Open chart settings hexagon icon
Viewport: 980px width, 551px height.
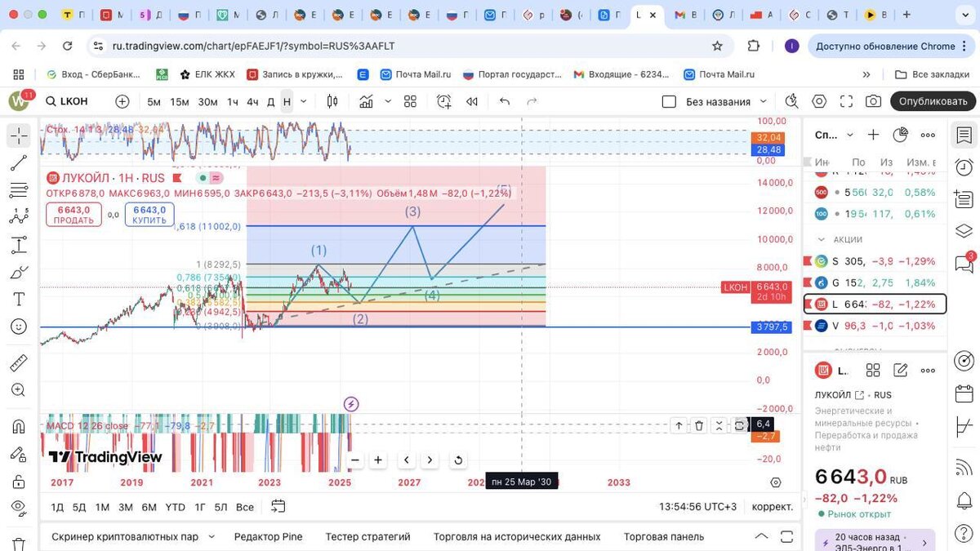[x=819, y=101]
